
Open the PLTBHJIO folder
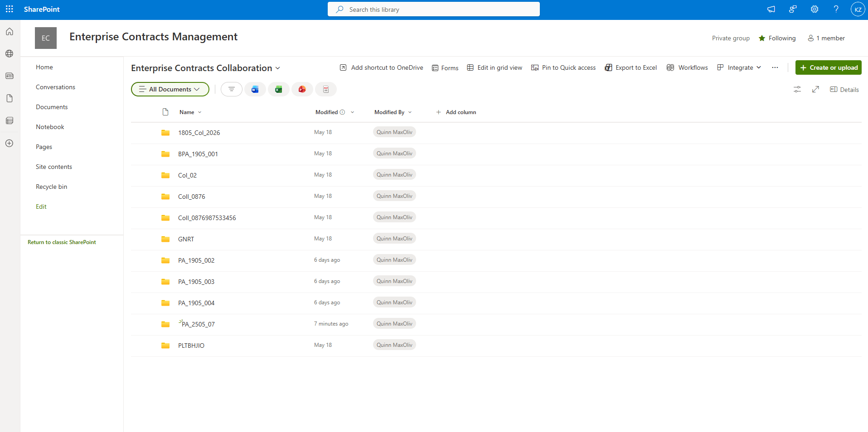coord(191,346)
